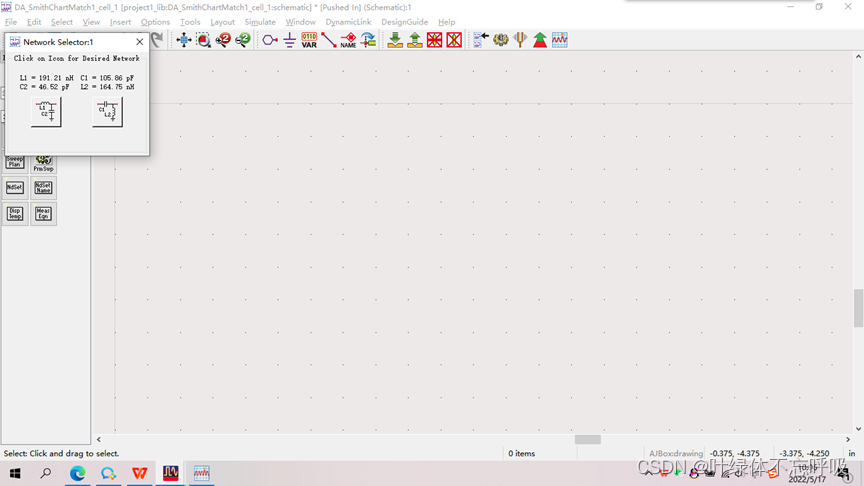Place a MeasEqn component from palette

point(43,213)
